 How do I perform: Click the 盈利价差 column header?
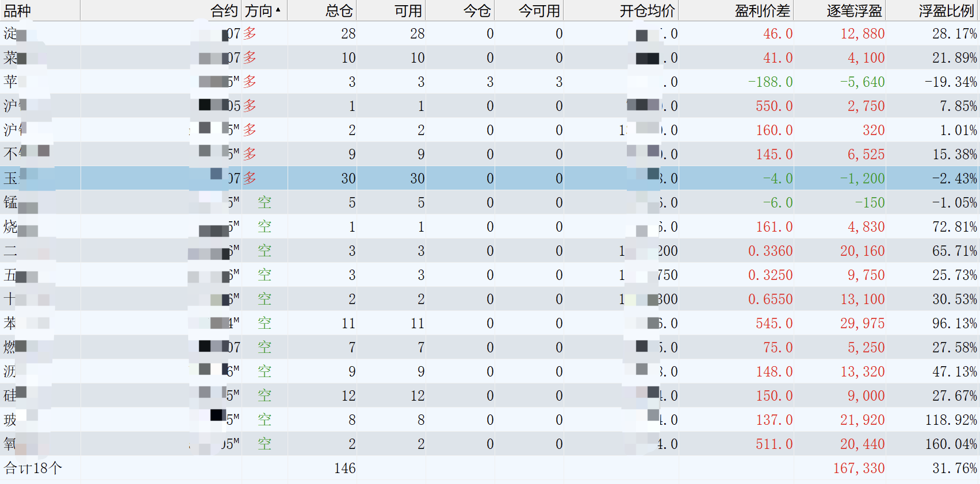point(762,11)
